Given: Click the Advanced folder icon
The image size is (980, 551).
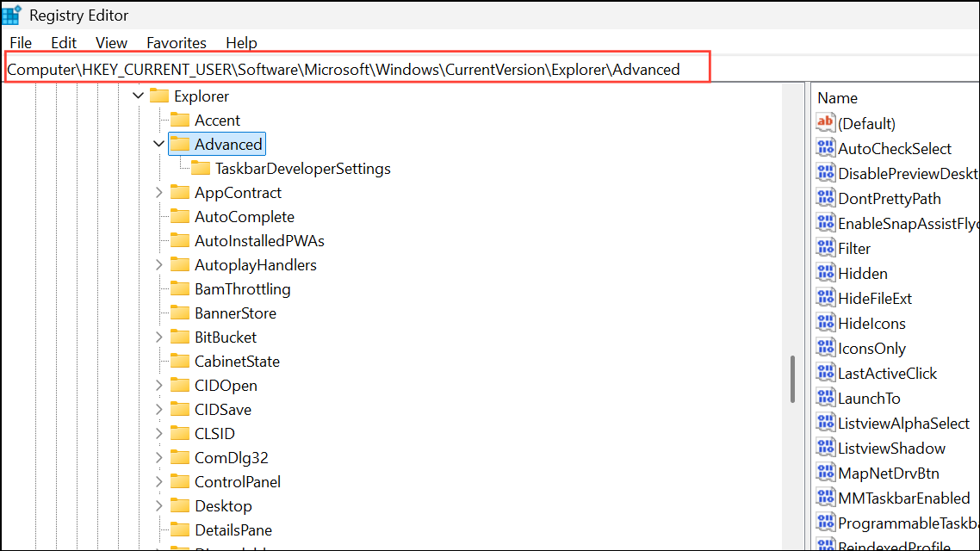Looking at the screenshot, I should coord(180,144).
